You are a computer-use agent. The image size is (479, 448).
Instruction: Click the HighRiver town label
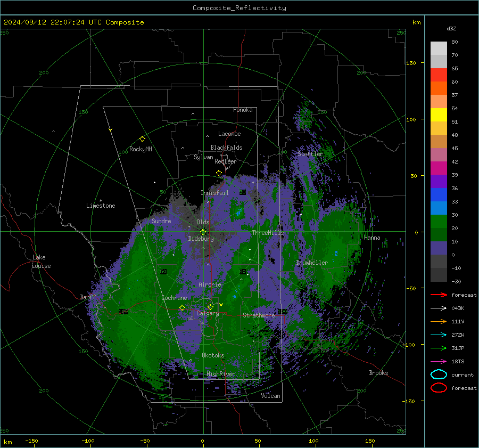coord(220,374)
